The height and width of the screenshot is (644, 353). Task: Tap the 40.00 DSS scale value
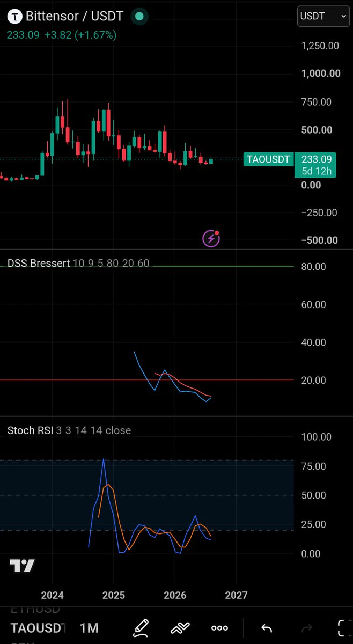point(314,342)
